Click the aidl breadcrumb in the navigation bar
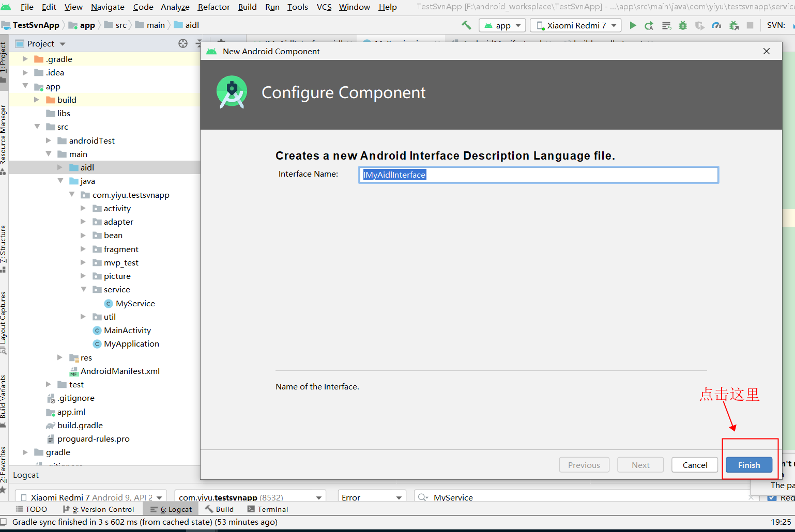 [x=187, y=25]
